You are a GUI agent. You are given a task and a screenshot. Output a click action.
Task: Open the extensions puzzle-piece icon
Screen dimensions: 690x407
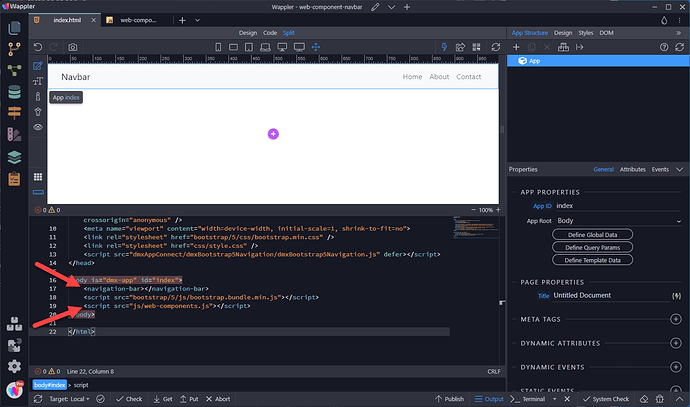14,345
